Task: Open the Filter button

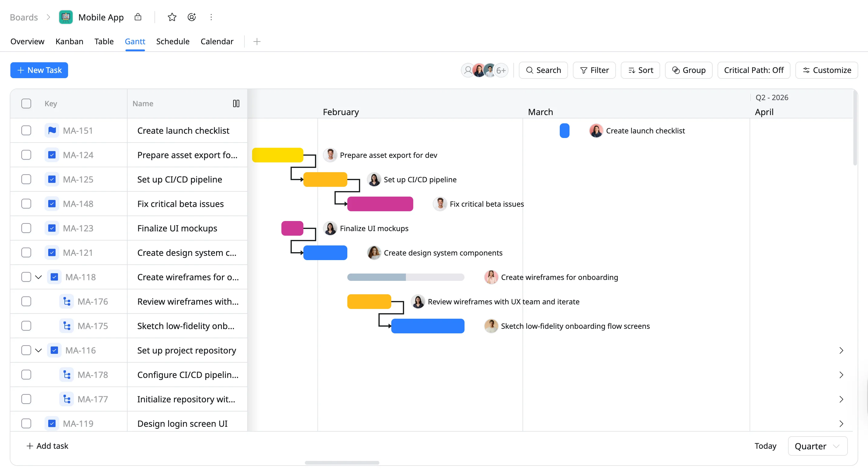Action: click(594, 70)
